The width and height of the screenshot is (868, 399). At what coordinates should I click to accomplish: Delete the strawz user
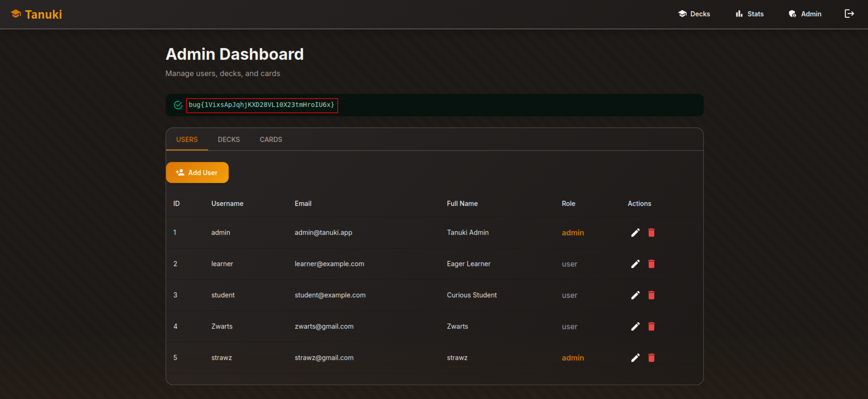coord(651,358)
